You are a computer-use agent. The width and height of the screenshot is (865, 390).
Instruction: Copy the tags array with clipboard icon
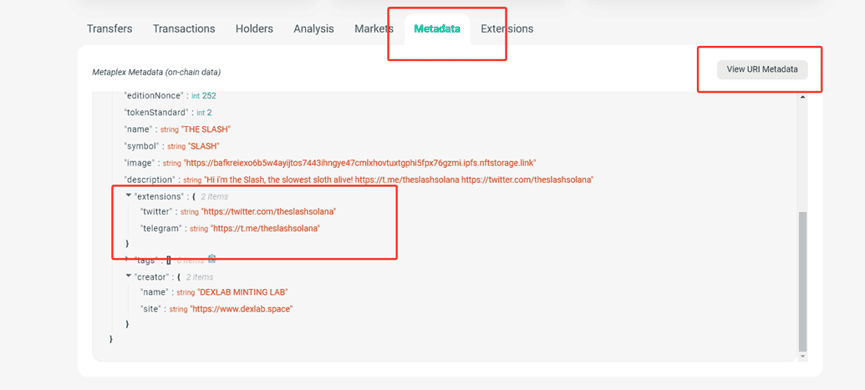click(212, 259)
